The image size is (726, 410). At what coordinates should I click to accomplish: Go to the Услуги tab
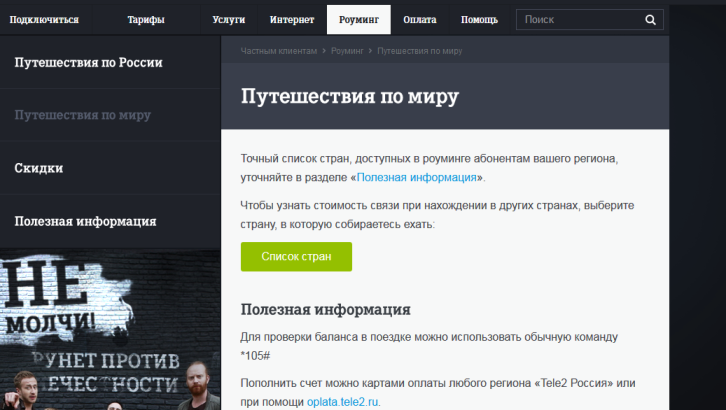coord(229,19)
